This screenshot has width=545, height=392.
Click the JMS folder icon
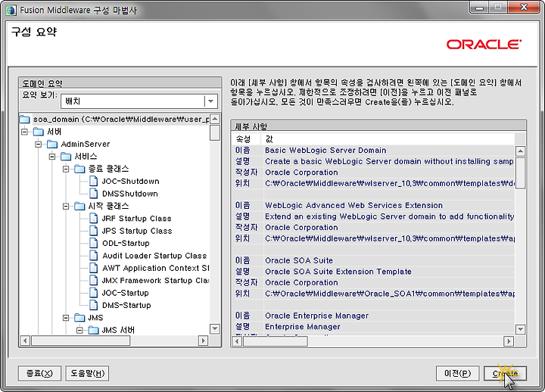click(79, 318)
